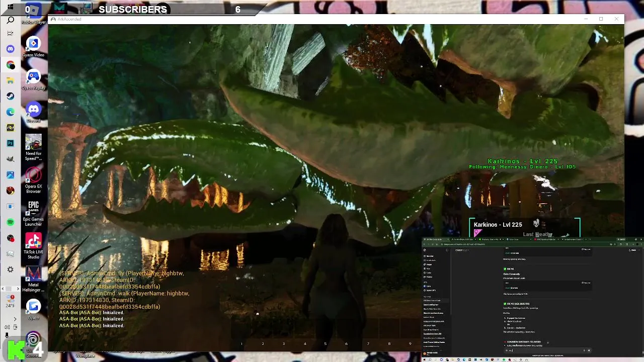
Task: Launch the Metal Hellsinger desktop shortcut
Action: pyautogui.click(x=33, y=279)
